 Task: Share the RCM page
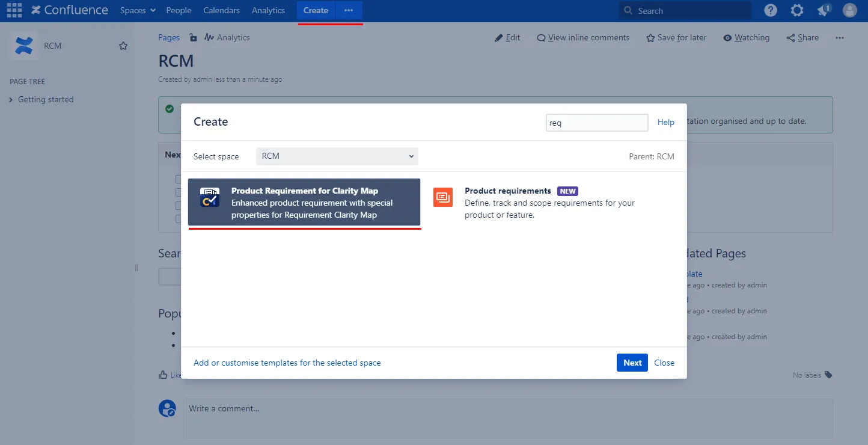tap(802, 37)
